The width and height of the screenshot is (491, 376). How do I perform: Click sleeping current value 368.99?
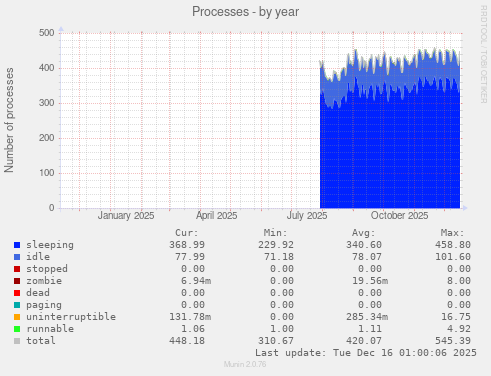tap(187, 245)
